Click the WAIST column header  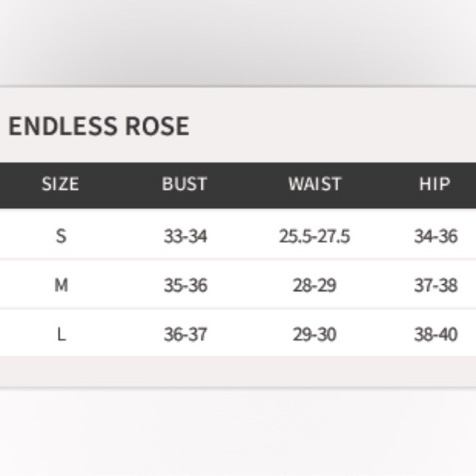[315, 184]
